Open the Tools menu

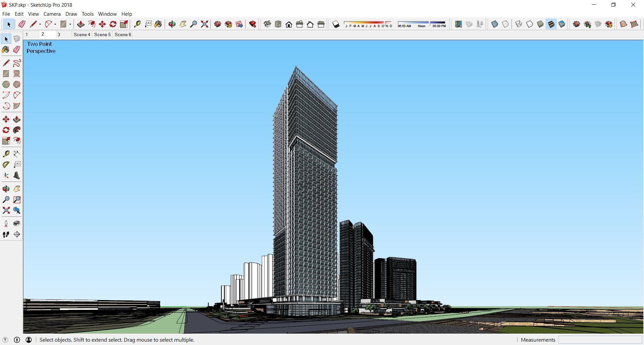88,14
